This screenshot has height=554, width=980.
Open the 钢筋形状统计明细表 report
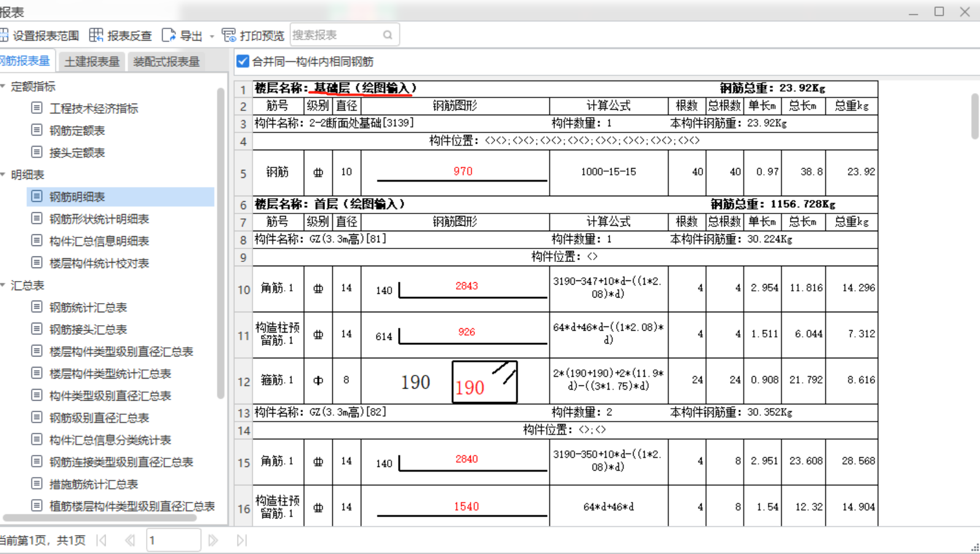99,219
